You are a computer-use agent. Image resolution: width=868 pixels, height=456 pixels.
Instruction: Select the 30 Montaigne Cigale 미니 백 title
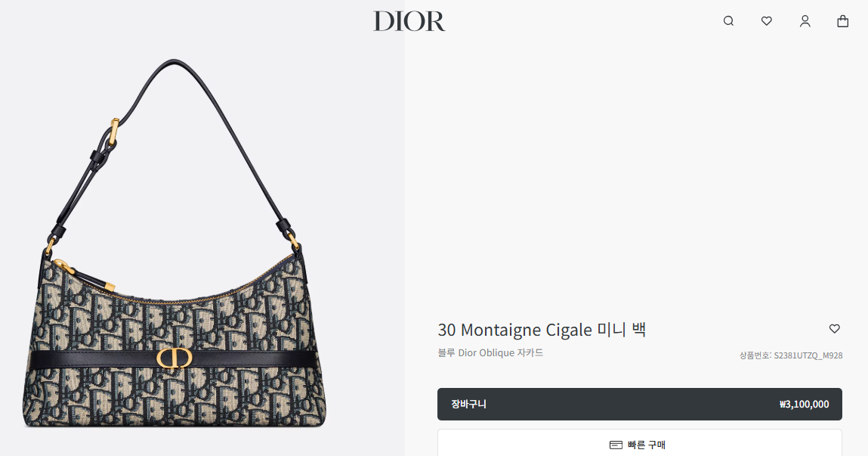[x=542, y=330]
